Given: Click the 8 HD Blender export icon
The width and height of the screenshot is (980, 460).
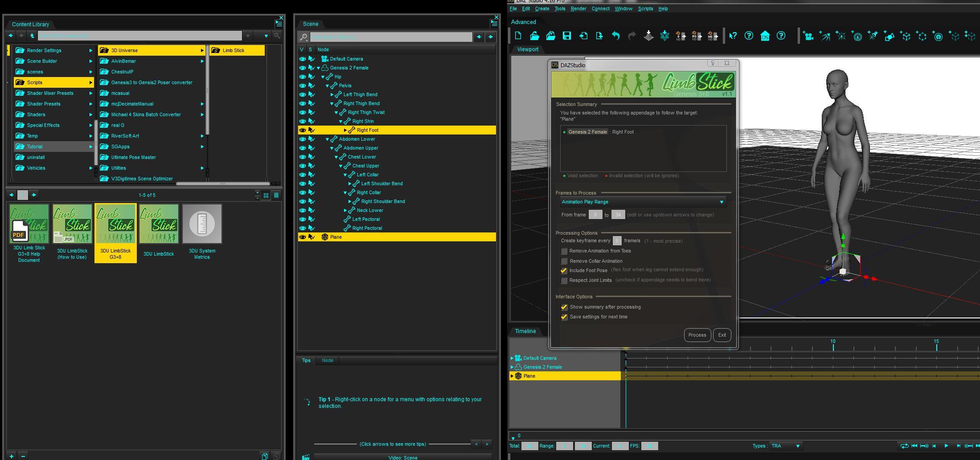Looking at the screenshot, I should [681, 36].
